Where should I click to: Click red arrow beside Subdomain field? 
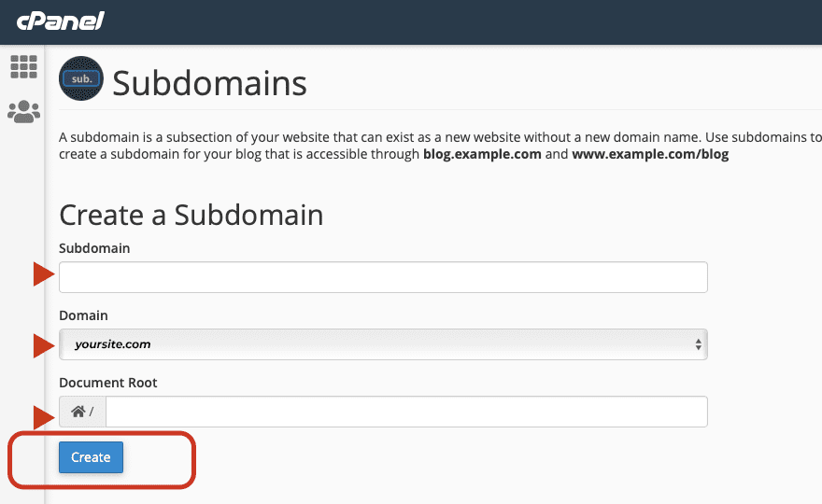pyautogui.click(x=43, y=274)
